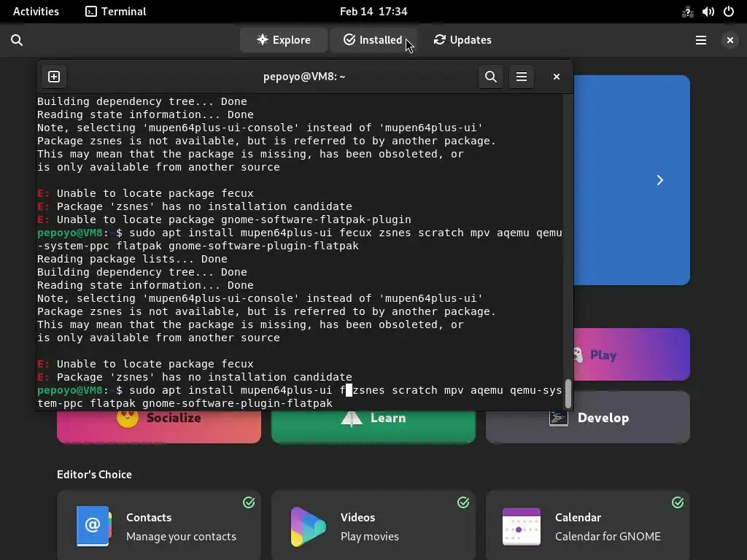Open the Play category

click(631, 355)
